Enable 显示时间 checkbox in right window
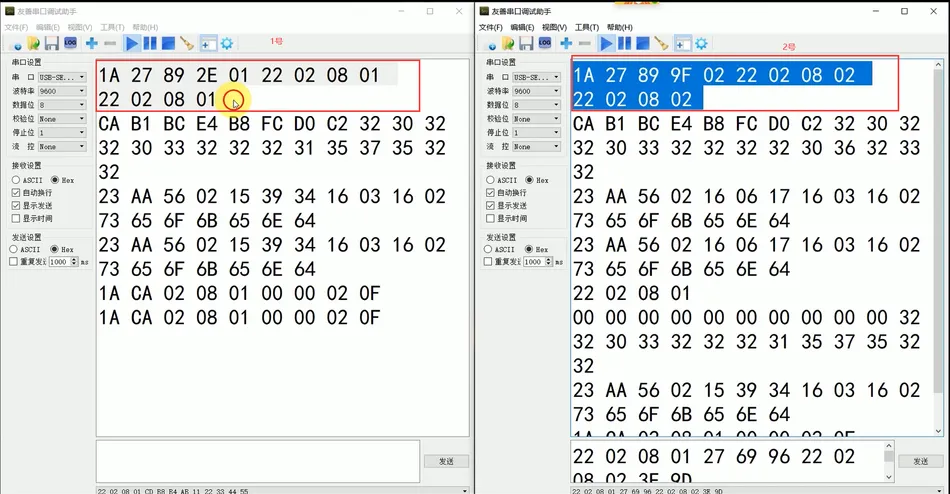This screenshot has height=494, width=950. tap(490, 218)
